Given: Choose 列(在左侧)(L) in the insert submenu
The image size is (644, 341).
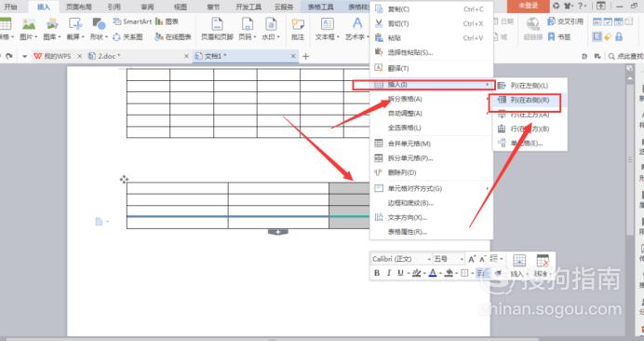Looking at the screenshot, I should click(x=530, y=86).
